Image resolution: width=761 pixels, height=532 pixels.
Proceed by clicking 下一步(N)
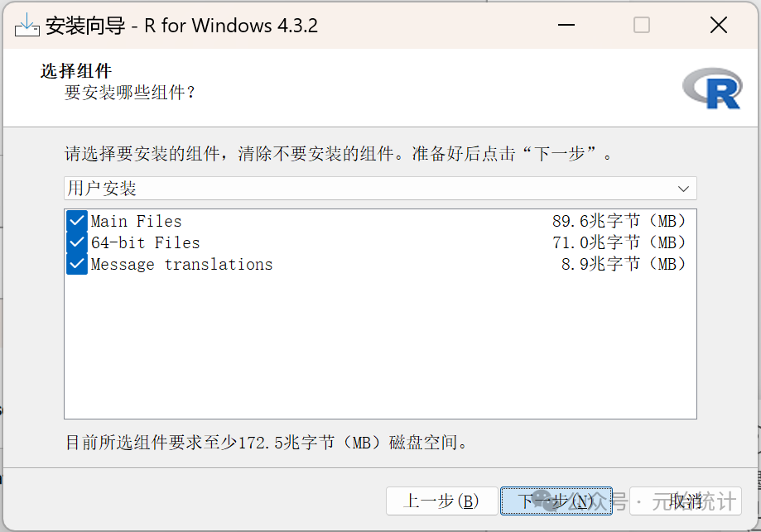pos(556,501)
